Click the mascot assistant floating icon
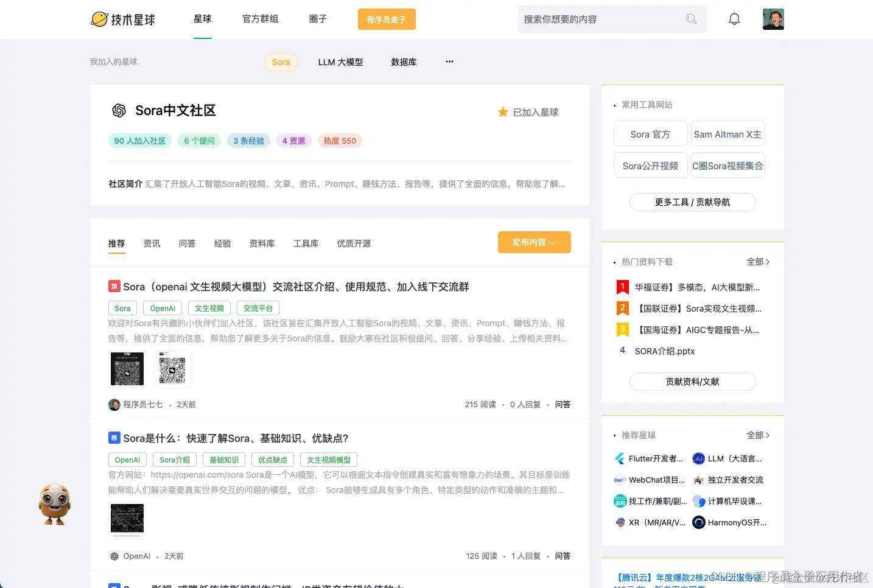873x588 pixels. pos(55,504)
